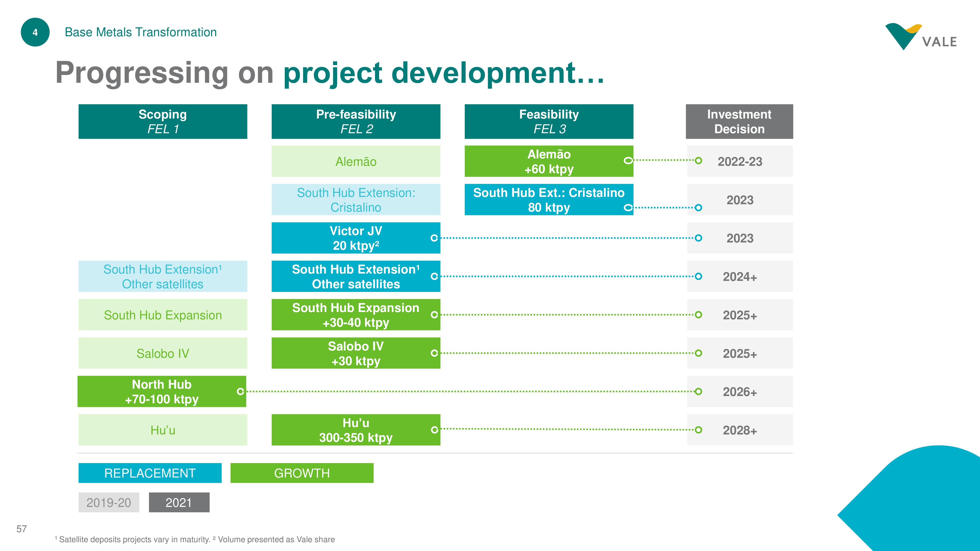Click the light green South Hub Expansion box

pyautogui.click(x=163, y=315)
